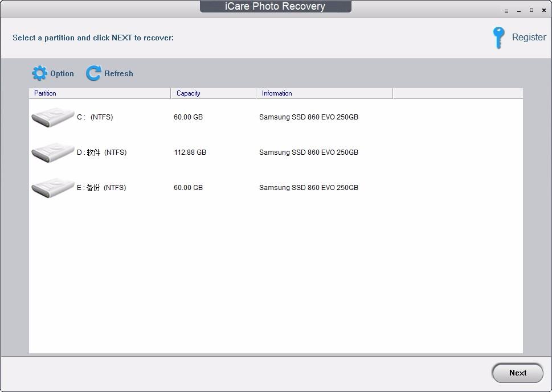Sort by the Partition column header
Image resolution: width=552 pixels, height=392 pixels.
click(x=100, y=93)
